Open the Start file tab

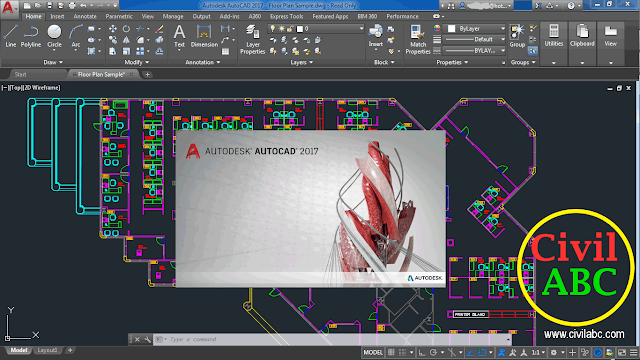coord(20,74)
